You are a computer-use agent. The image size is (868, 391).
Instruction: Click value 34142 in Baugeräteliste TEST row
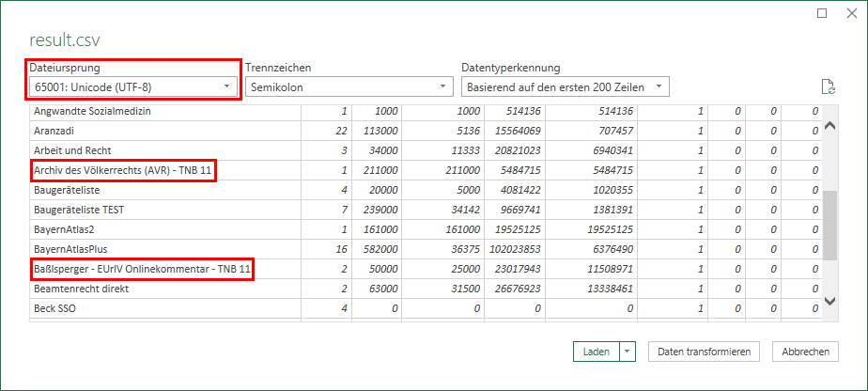click(x=465, y=210)
